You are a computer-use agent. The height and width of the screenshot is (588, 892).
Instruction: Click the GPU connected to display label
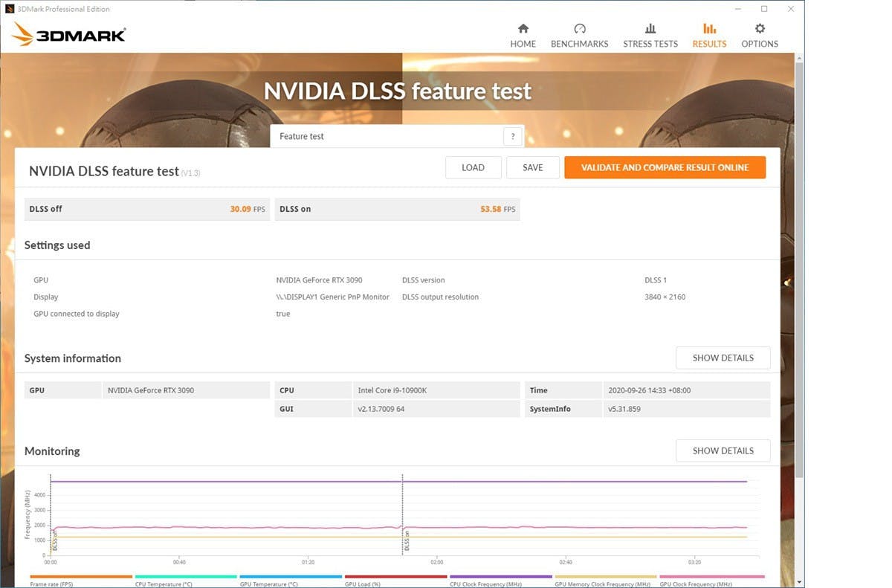click(x=77, y=314)
